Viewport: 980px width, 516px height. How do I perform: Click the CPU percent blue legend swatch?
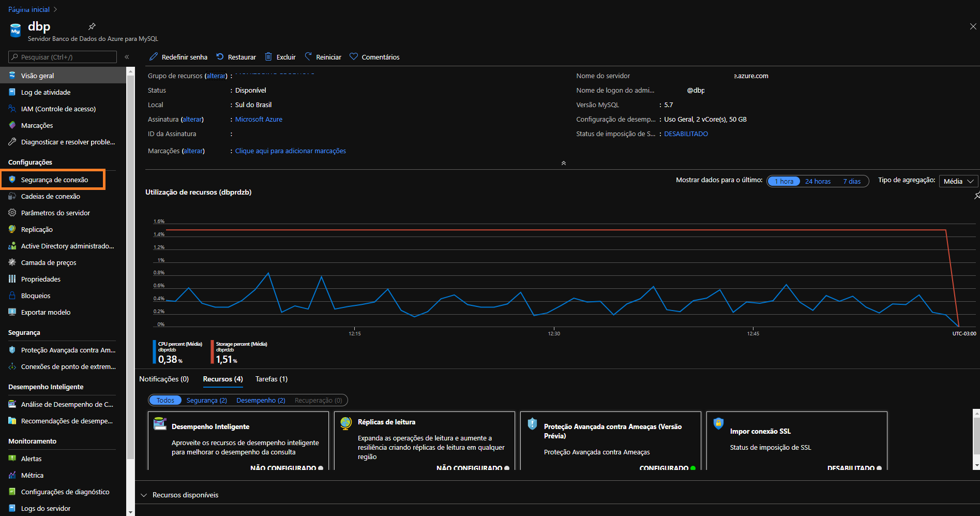(154, 352)
